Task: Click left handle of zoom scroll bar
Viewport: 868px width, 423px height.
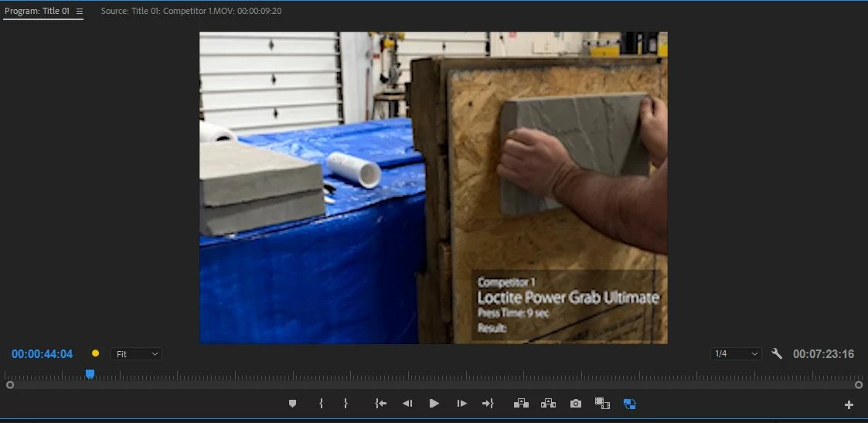Action: click(x=9, y=385)
